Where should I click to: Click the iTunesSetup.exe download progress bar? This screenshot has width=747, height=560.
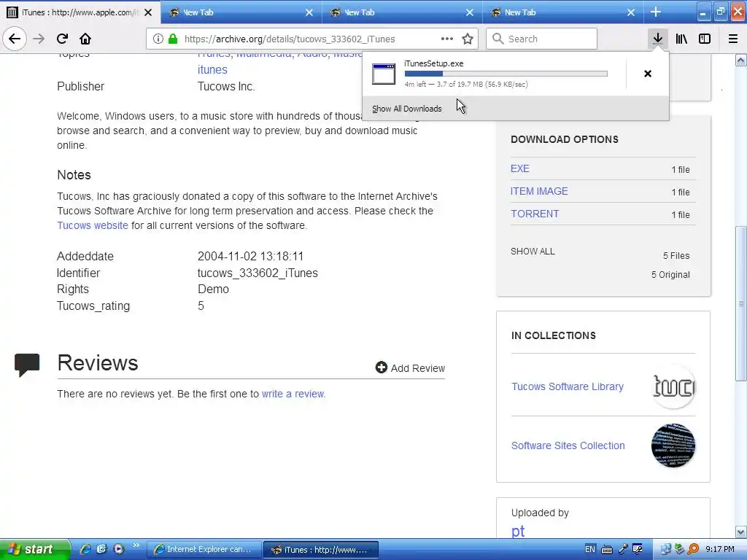[506, 74]
